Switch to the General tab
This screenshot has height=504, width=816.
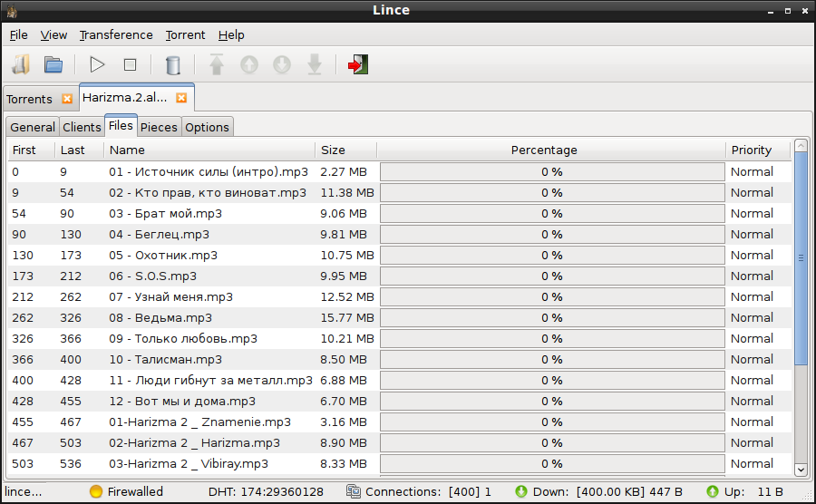click(x=33, y=128)
